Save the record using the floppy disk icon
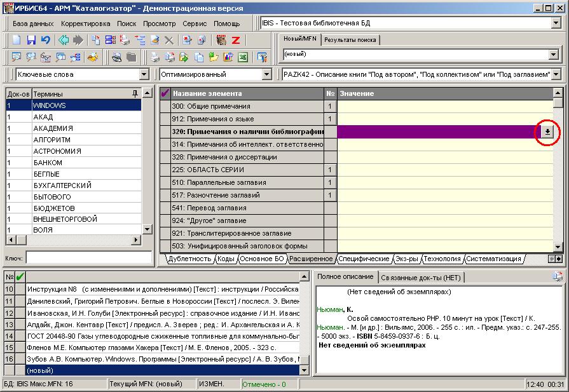The width and height of the screenshot is (569, 392). coord(31,40)
